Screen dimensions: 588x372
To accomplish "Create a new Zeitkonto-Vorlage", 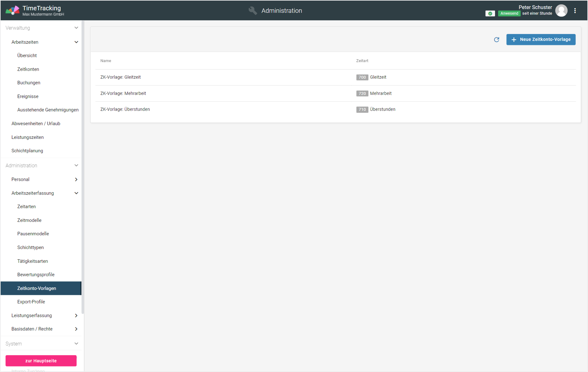I will point(540,40).
